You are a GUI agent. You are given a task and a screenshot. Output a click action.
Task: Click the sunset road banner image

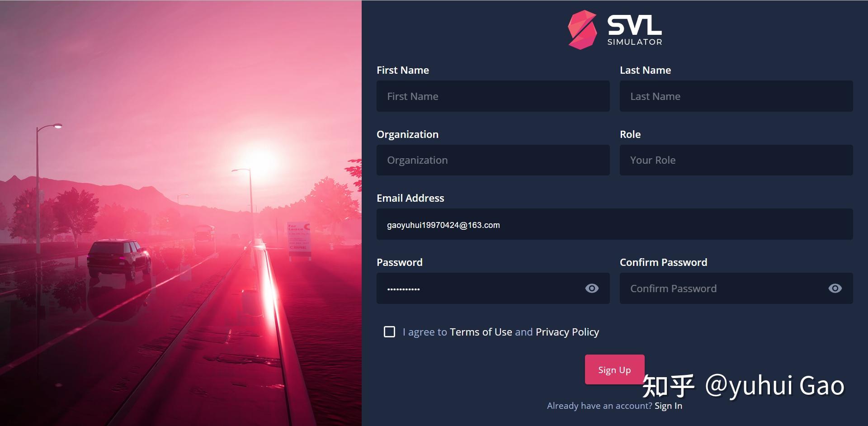[x=181, y=213]
